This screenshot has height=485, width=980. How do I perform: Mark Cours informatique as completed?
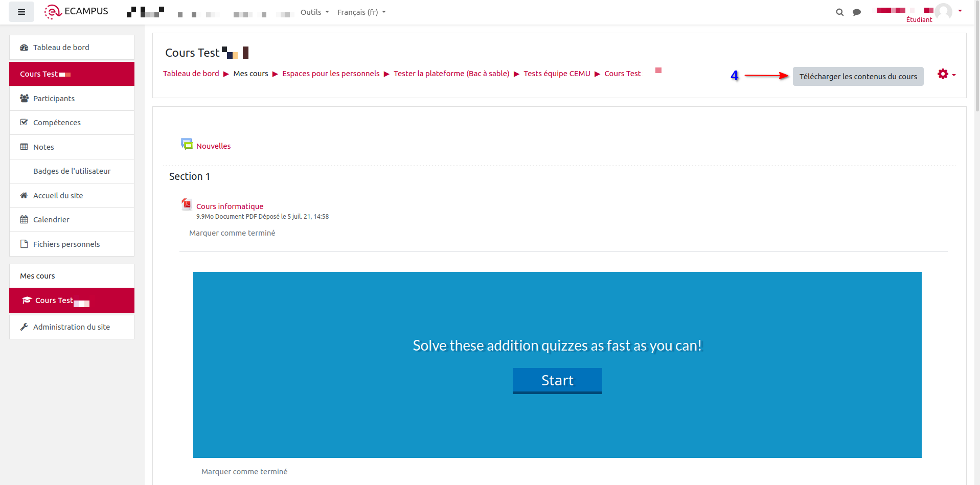point(232,233)
